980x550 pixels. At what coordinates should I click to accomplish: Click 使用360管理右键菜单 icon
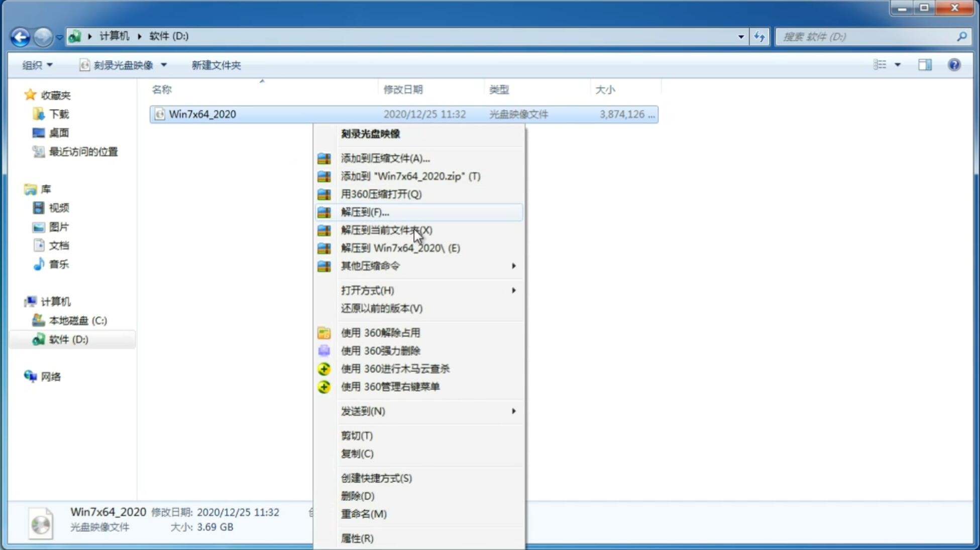[x=325, y=386]
